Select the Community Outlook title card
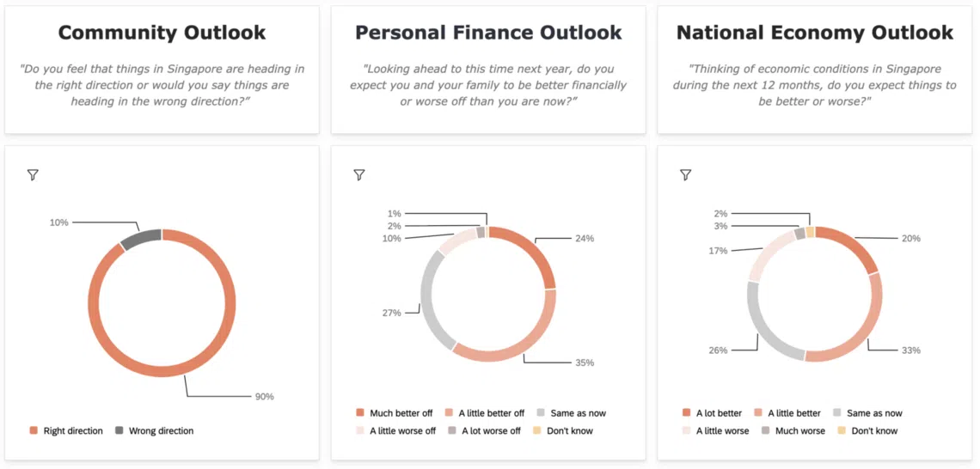The width and height of the screenshot is (980, 469). (x=162, y=70)
